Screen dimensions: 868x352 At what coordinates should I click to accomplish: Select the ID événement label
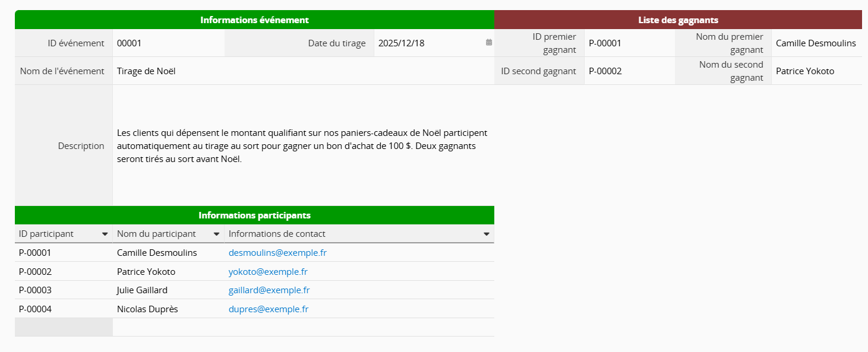point(64,43)
